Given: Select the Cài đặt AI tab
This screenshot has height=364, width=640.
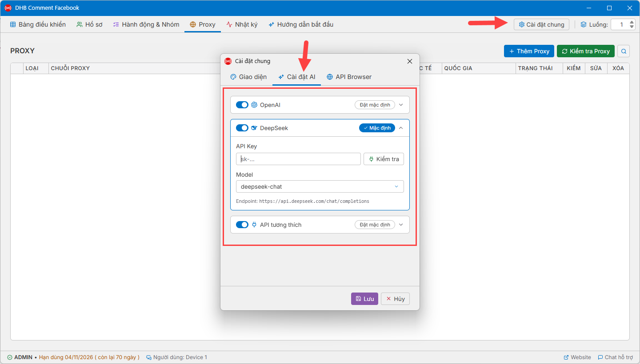Looking at the screenshot, I should coord(296,77).
